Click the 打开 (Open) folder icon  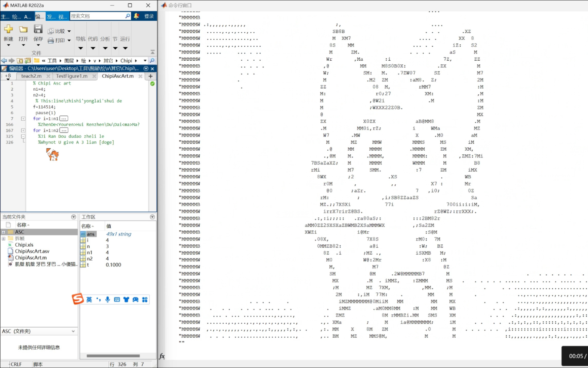tap(23, 29)
